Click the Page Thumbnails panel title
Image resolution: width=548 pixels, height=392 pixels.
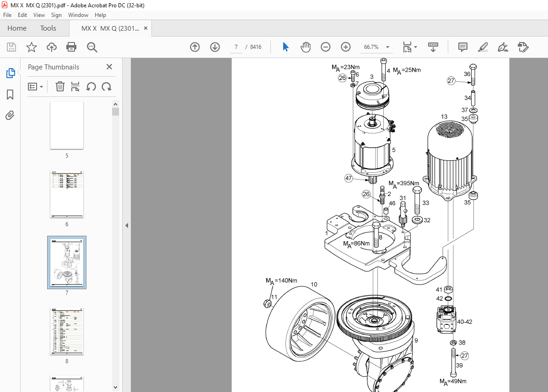[x=54, y=67]
